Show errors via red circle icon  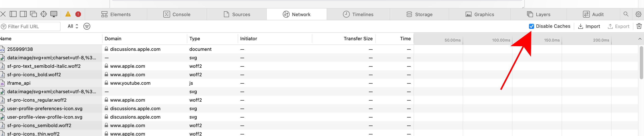click(78, 14)
